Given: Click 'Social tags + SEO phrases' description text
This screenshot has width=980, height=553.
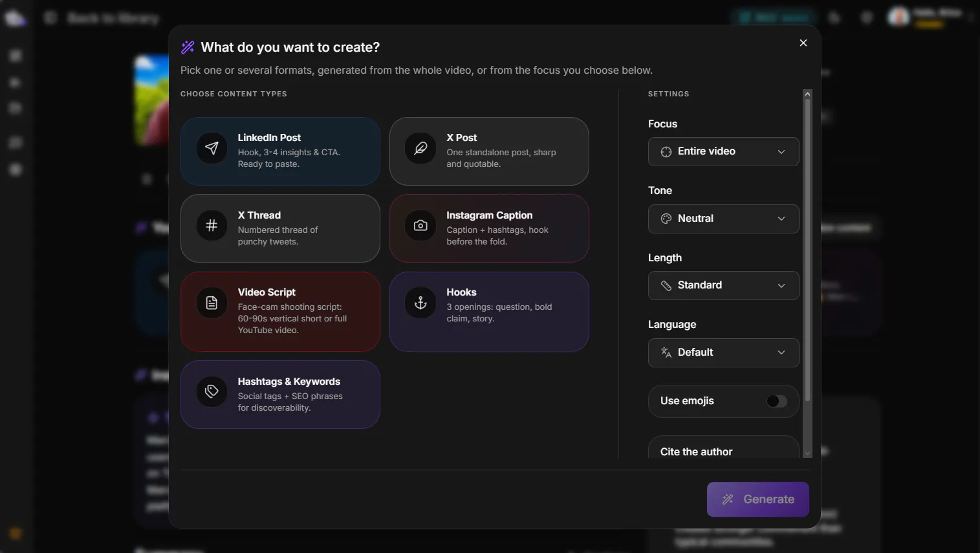Looking at the screenshot, I should pos(290,396).
